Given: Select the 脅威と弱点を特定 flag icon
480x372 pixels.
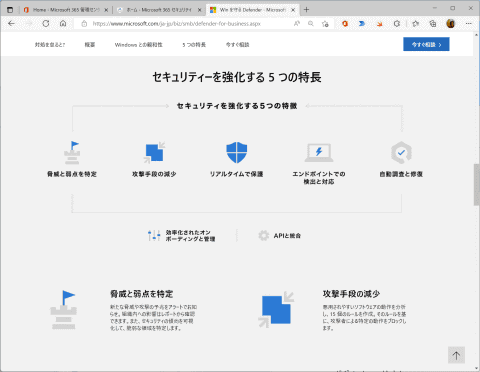Looking at the screenshot, I should point(72,153).
